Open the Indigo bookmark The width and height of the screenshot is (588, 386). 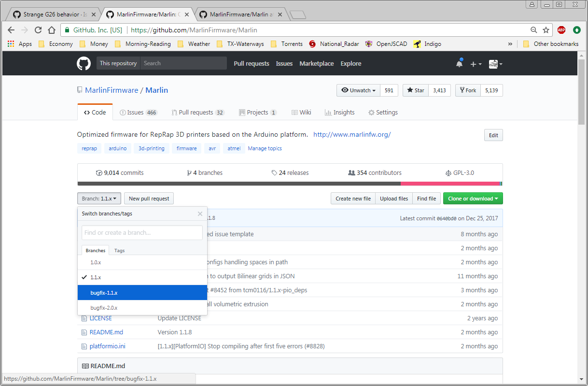pyautogui.click(x=427, y=44)
